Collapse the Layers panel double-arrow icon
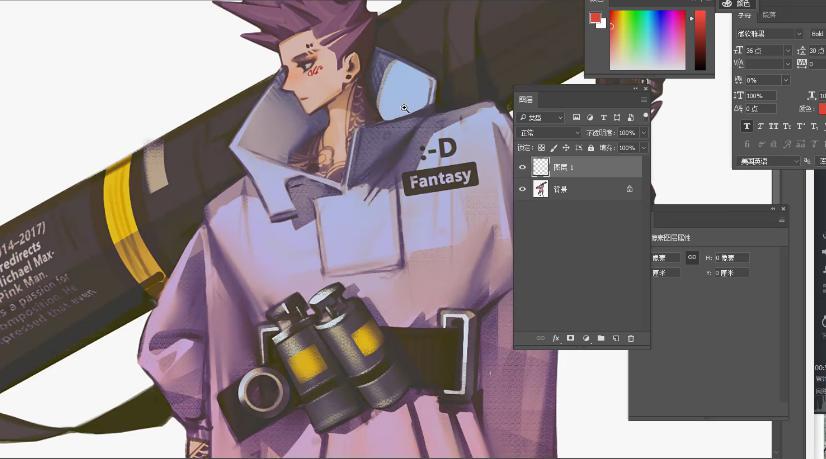Image resolution: width=826 pixels, height=459 pixels. click(635, 89)
